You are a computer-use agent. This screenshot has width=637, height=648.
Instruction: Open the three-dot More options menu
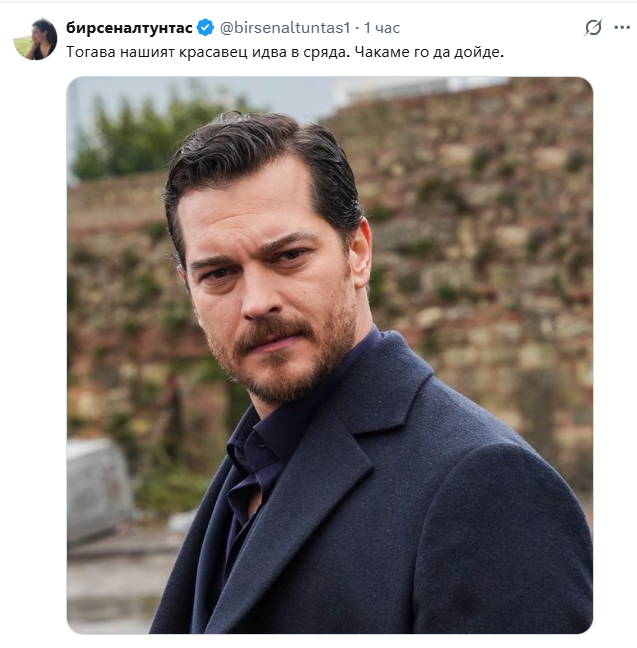point(620,28)
